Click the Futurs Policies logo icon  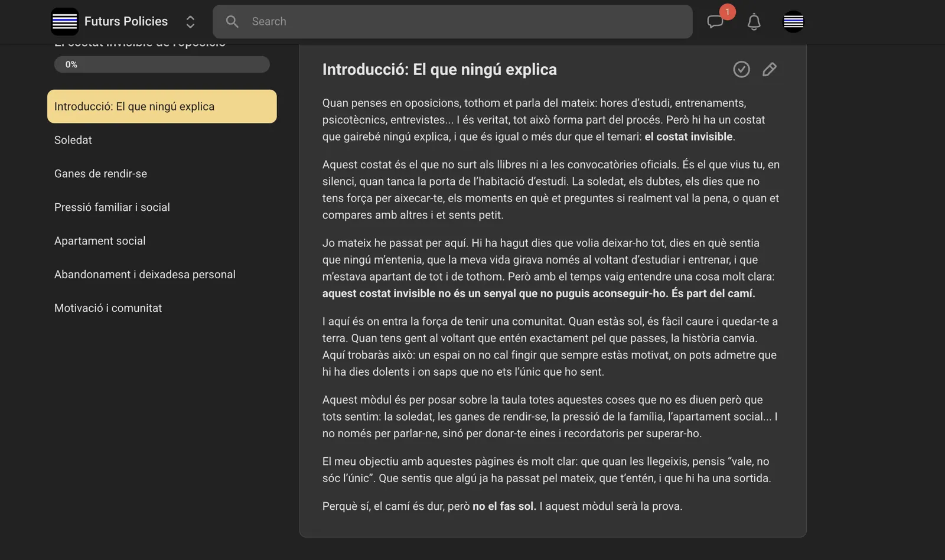pos(64,22)
